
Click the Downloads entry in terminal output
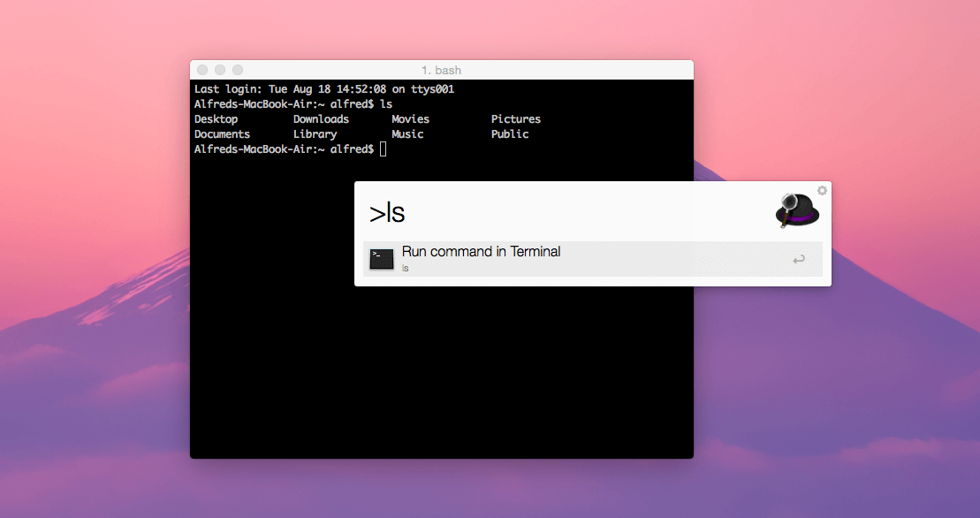pos(321,119)
